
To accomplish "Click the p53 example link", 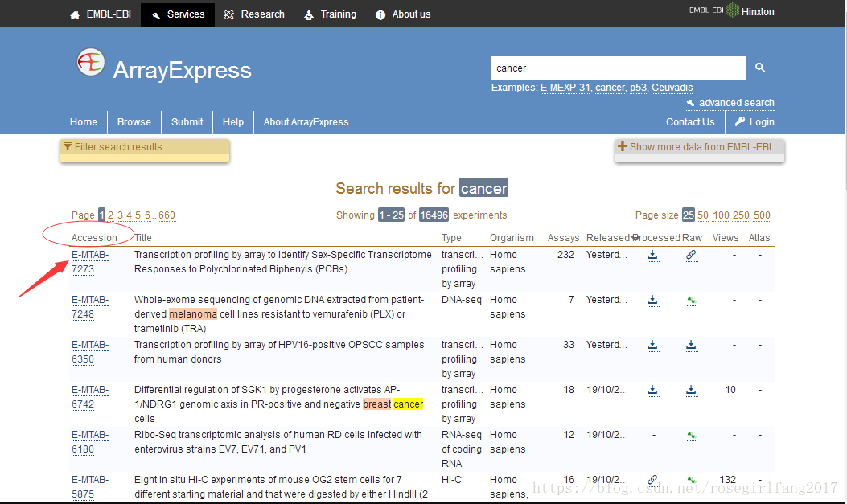I will click(639, 88).
